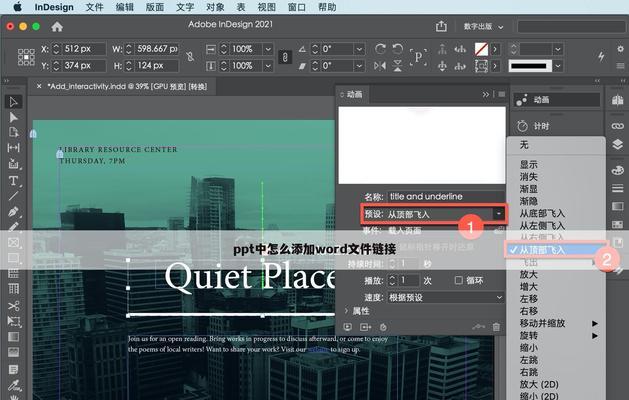The height and width of the screenshot is (400, 629).
Task: Select the Scissors tool
Action: point(13,306)
